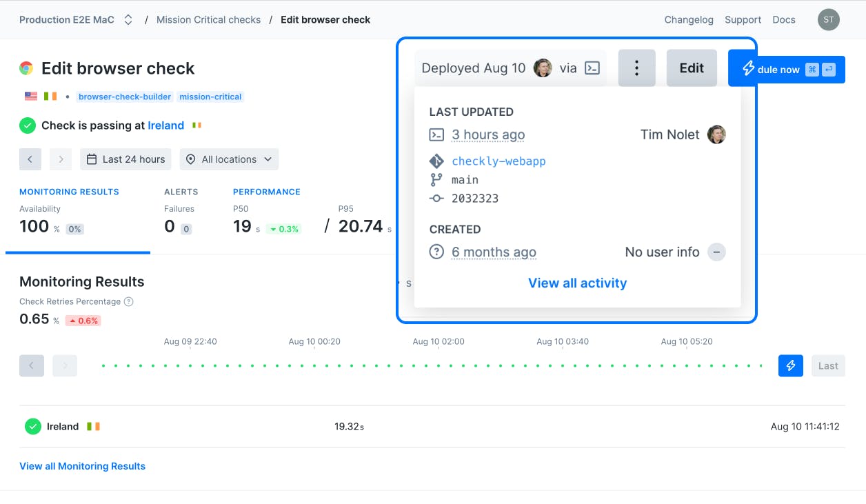Click the help icon beside Check Retries Percentage

pos(130,301)
